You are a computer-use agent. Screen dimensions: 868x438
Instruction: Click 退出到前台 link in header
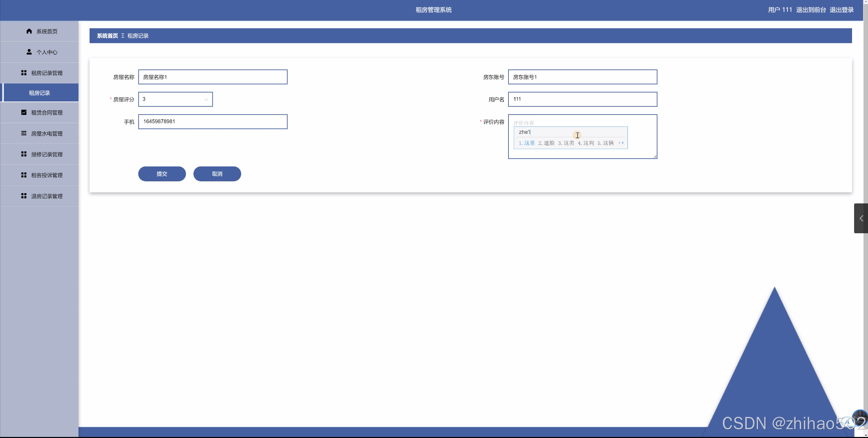point(811,10)
